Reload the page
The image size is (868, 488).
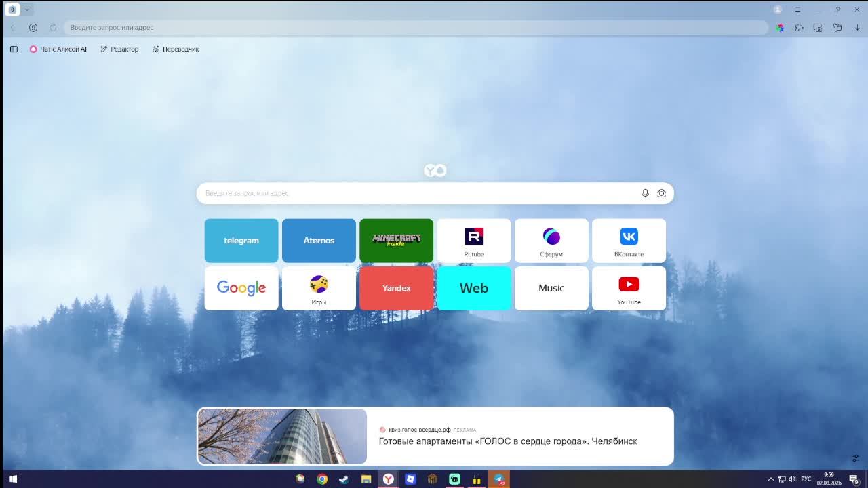click(x=53, y=28)
